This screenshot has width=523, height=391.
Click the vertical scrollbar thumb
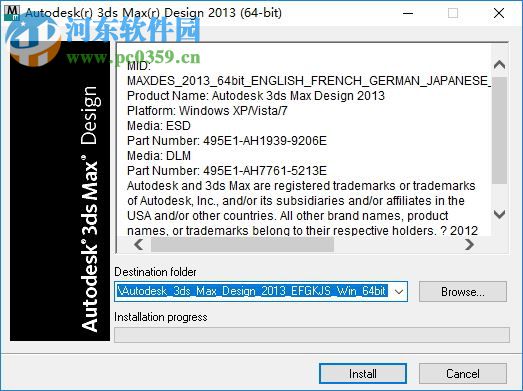(499, 130)
